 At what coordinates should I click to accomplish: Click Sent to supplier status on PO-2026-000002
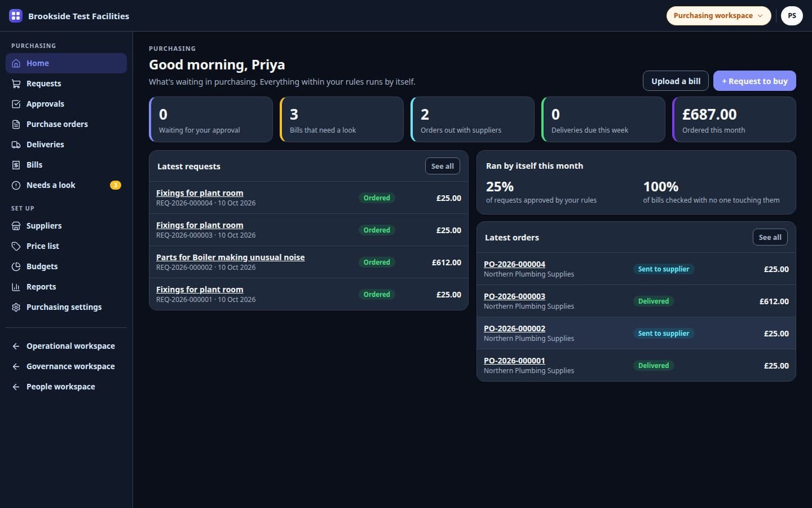(664, 333)
